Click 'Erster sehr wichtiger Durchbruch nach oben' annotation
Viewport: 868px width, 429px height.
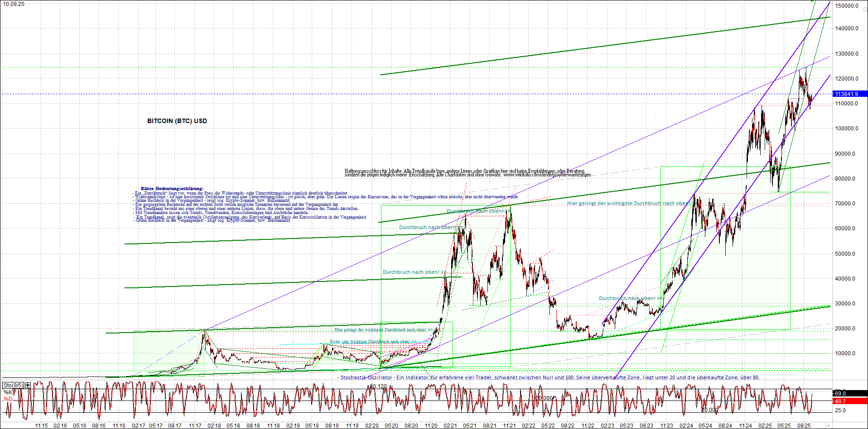[373, 342]
